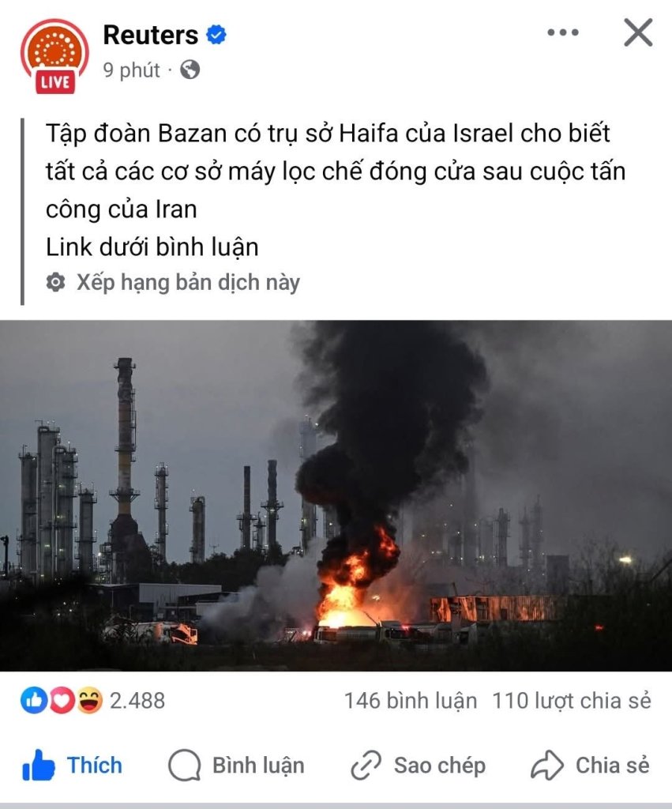Viewport: 672px width, 809px height.
Task: Click the public globe privacy icon
Action: tap(190, 70)
